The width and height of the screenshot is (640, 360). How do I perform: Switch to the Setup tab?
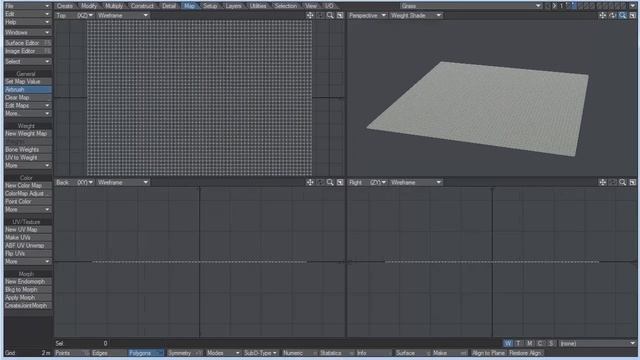(x=210, y=6)
